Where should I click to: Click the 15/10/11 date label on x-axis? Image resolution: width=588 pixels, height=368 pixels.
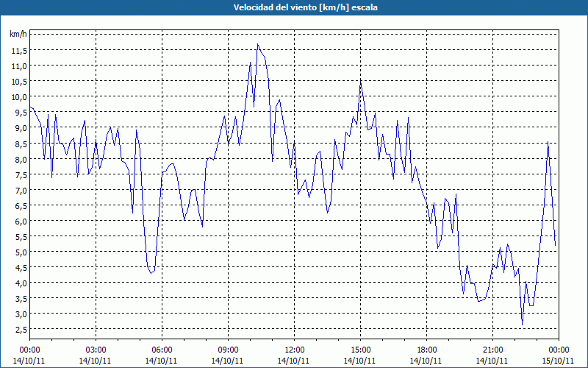pos(559,361)
